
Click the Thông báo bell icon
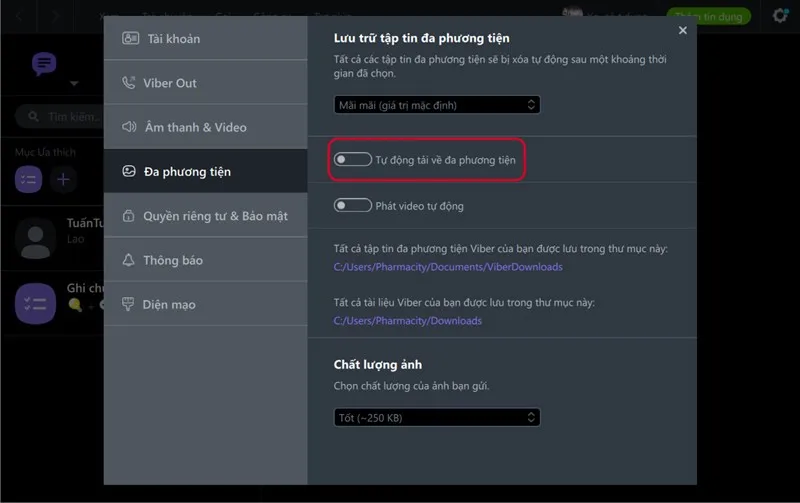(x=129, y=260)
